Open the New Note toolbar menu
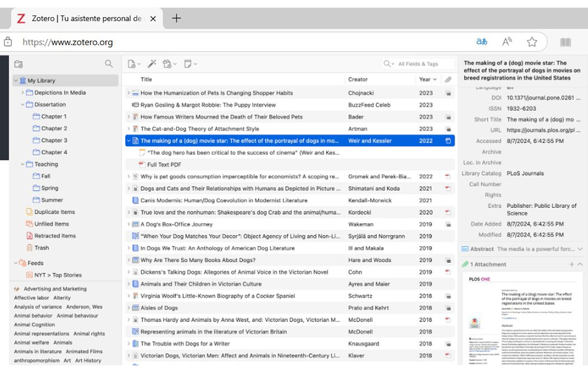 190,64
